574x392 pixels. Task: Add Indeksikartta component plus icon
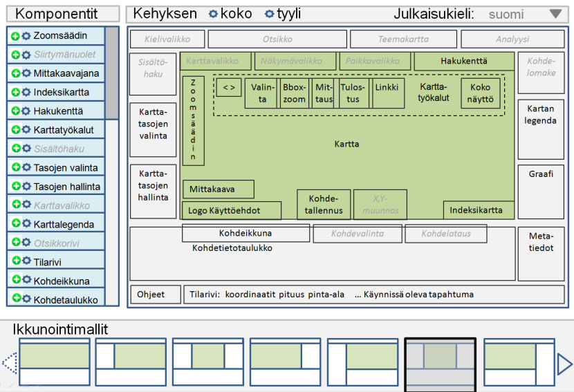15,92
